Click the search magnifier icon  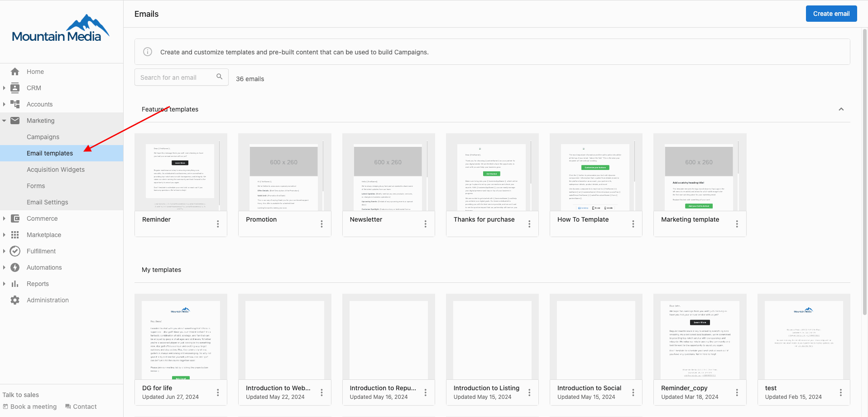click(x=220, y=77)
